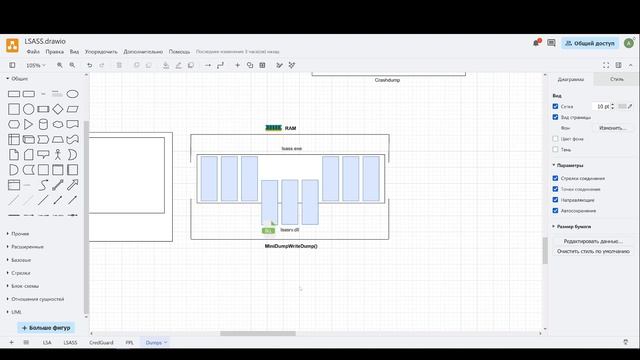Pick the cloud shape
This screenshot has width=640, height=360.
[x=58, y=124]
